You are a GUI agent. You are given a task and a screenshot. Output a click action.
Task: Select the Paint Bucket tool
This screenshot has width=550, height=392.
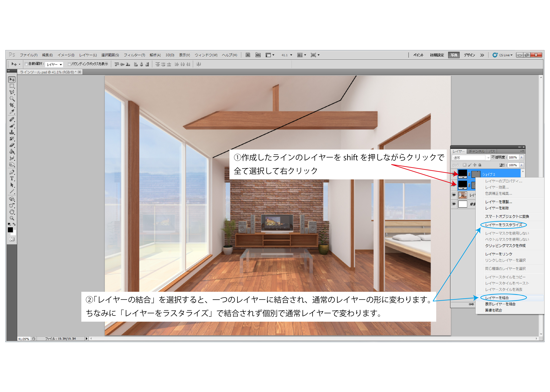coord(12,152)
